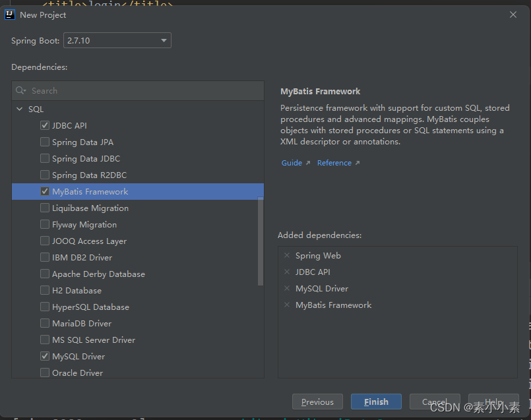The height and width of the screenshot is (420, 531).
Task: Remove MyBatis Framework from added dependencies
Action: pyautogui.click(x=287, y=305)
